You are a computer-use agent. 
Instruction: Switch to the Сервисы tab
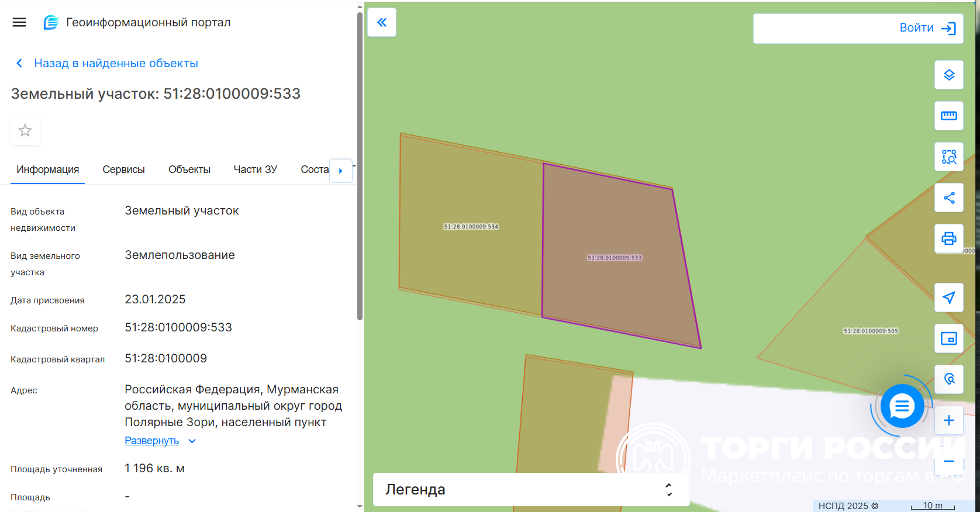[x=123, y=169]
